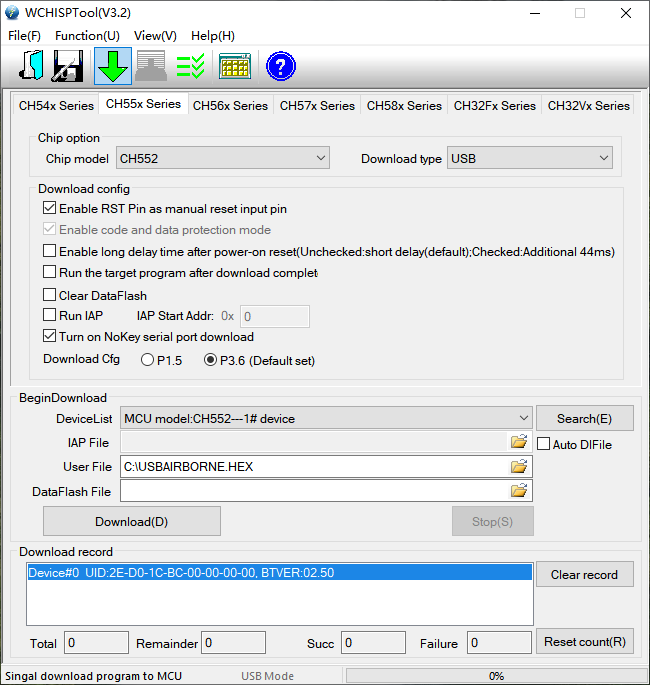Browse folder icon for DataFlash File

(519, 491)
